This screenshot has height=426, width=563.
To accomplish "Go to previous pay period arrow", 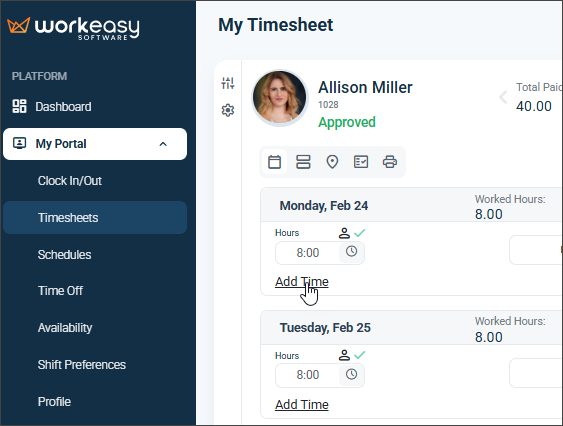I will tap(503, 97).
